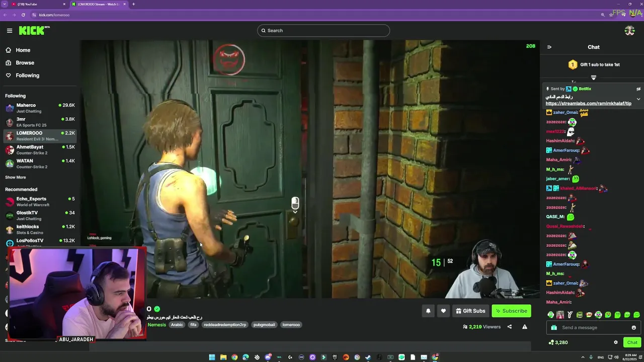
Task: Open Steam from the taskbar
Action: (368, 357)
